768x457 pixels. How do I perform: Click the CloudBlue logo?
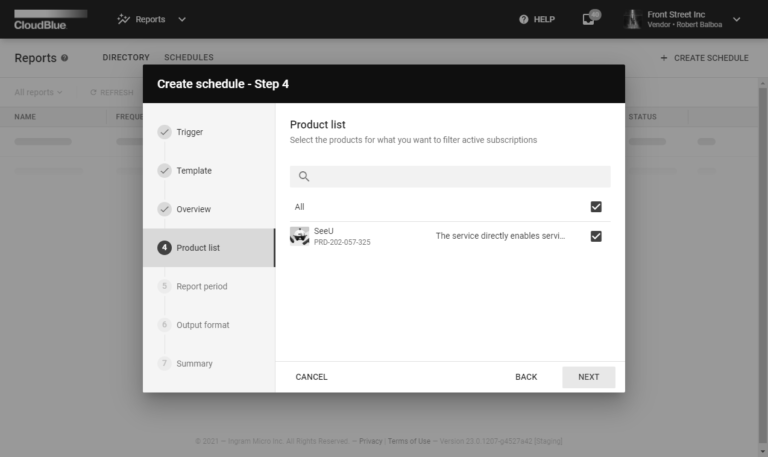[x=50, y=20]
